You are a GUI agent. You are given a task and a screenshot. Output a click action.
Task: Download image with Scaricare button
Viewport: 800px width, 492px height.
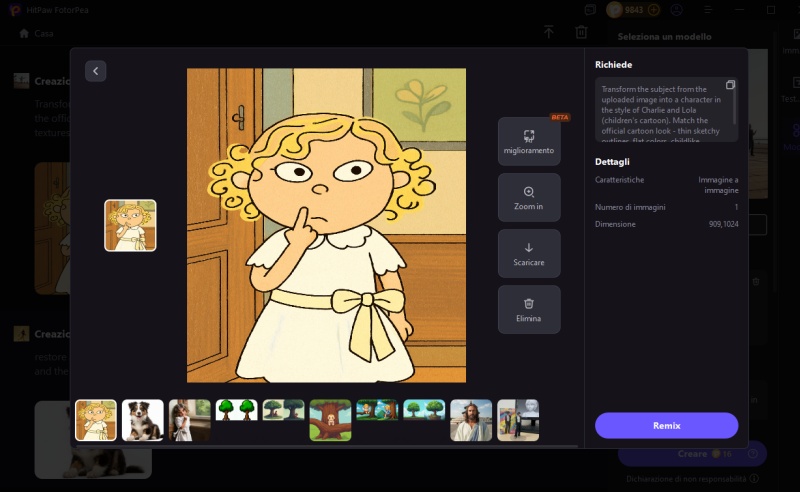point(529,254)
